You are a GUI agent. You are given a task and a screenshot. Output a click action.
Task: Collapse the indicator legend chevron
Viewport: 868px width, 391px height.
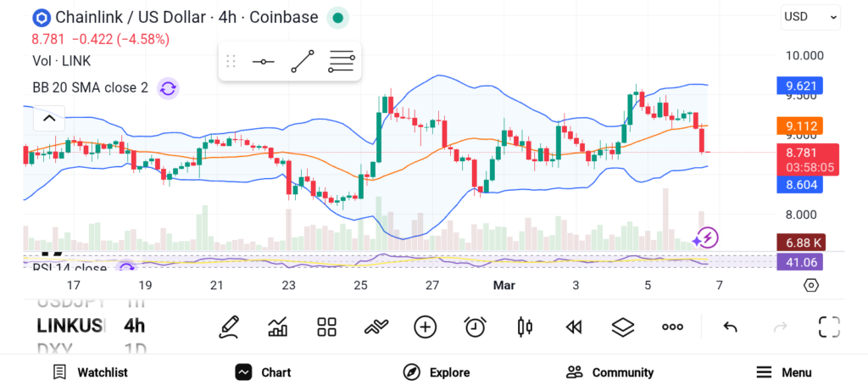pos(49,119)
